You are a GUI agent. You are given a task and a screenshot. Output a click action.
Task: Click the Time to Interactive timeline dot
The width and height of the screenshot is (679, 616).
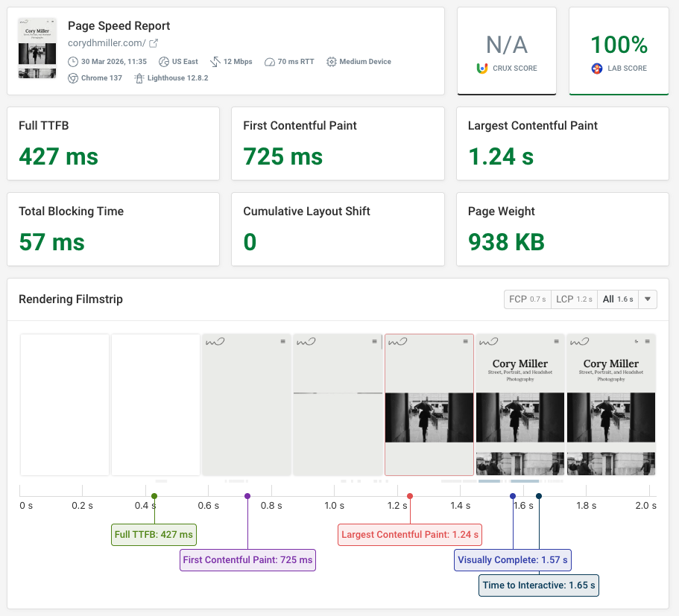coord(538,495)
